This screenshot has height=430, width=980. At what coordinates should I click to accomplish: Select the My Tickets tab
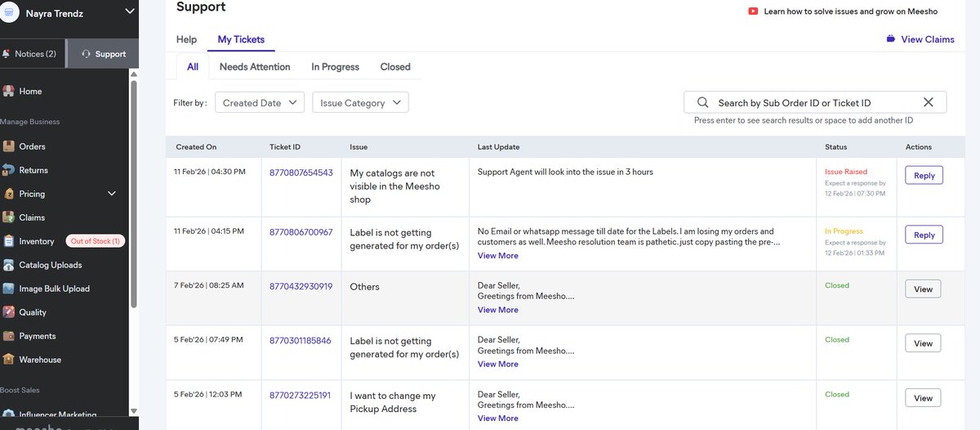pyautogui.click(x=241, y=39)
